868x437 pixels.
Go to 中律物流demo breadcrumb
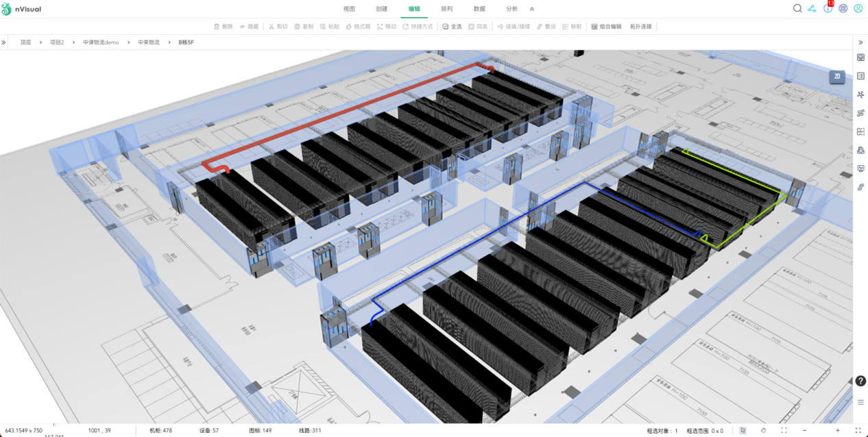click(101, 42)
